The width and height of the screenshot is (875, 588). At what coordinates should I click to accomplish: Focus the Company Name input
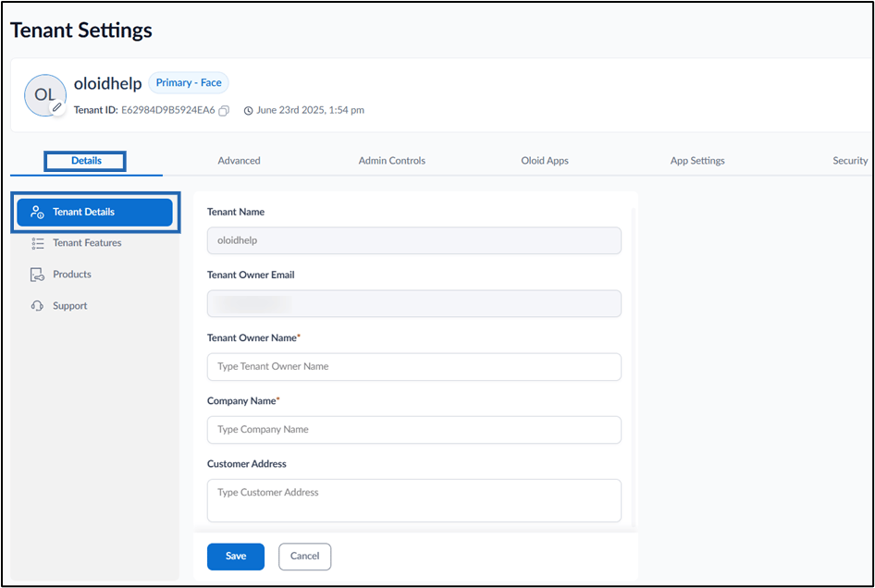[x=414, y=430]
